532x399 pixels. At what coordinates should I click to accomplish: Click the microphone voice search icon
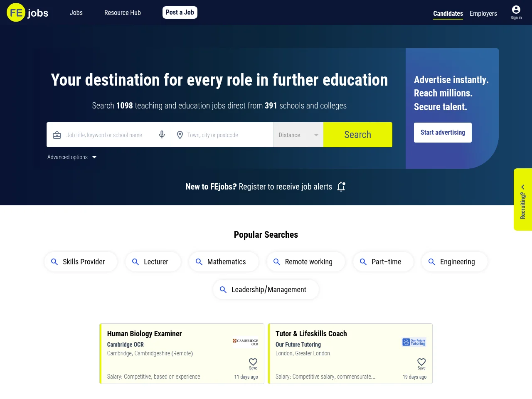pos(162,135)
